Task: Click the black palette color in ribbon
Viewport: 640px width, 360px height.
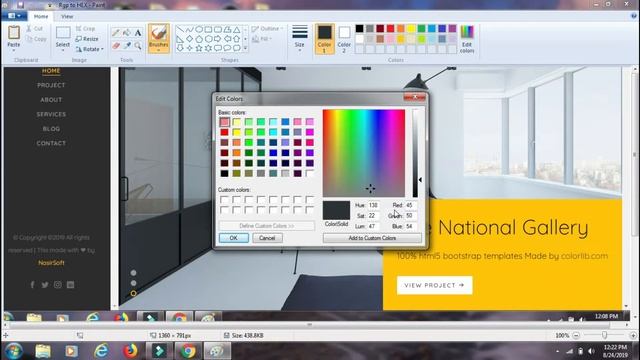Action: pos(359,29)
